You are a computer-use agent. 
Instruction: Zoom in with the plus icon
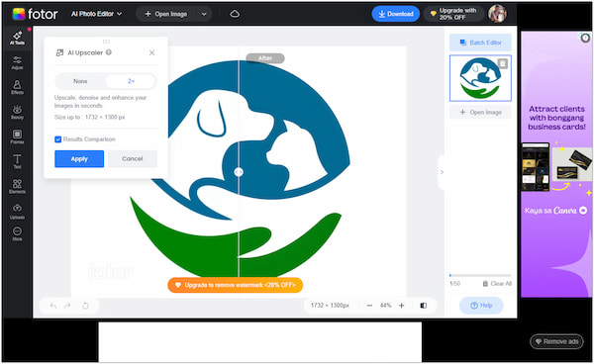(x=402, y=306)
